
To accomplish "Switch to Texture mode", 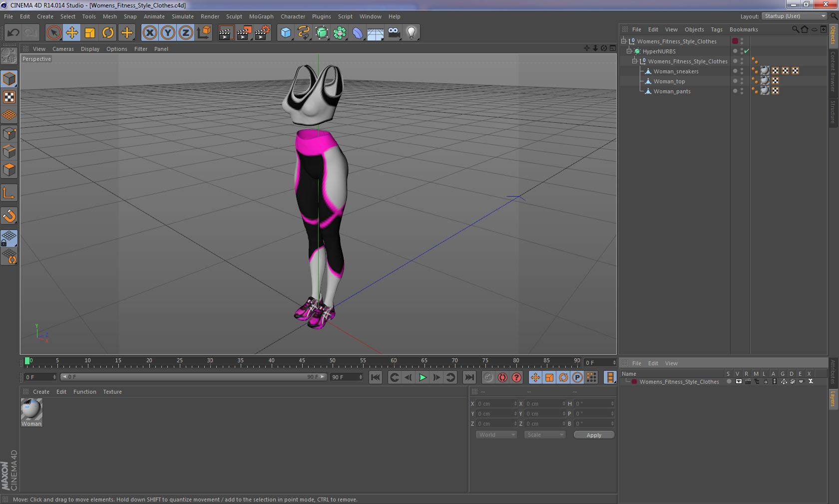I will click(9, 97).
